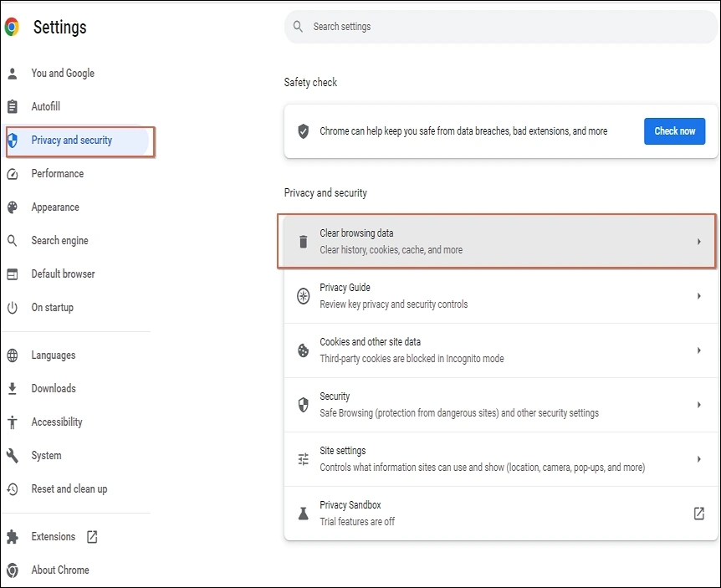Click the cookie icon for Cookies and other site data
Image resolution: width=721 pixels, height=588 pixels.
(303, 350)
